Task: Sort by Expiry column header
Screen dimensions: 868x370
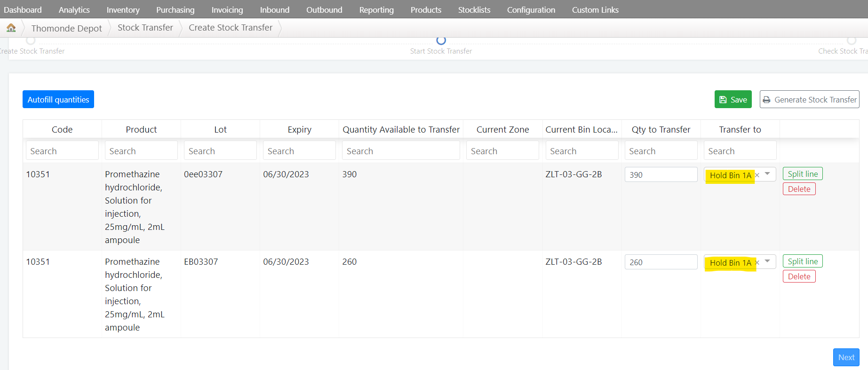Action: pyautogui.click(x=299, y=129)
